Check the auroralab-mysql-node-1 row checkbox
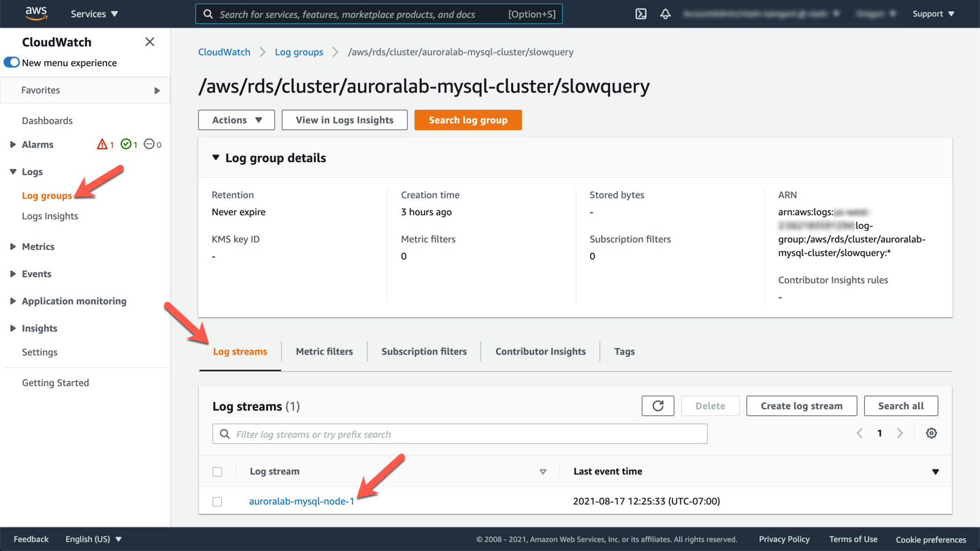Viewport: 980px width, 551px height. point(217,502)
